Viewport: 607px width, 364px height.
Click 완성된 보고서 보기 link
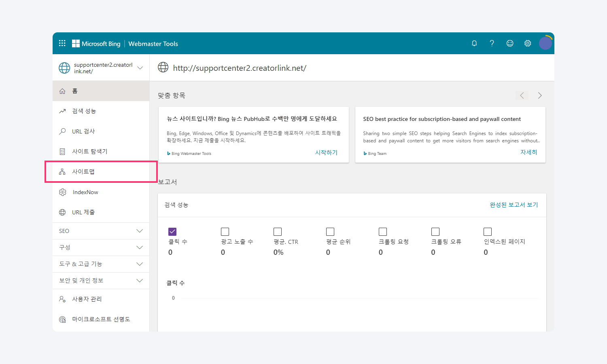coord(514,205)
